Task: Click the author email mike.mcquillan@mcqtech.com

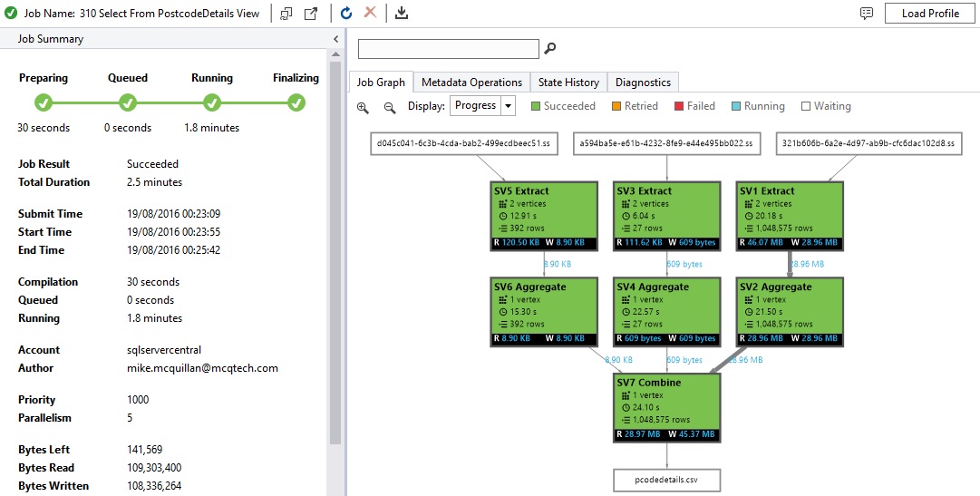Action: (202, 368)
